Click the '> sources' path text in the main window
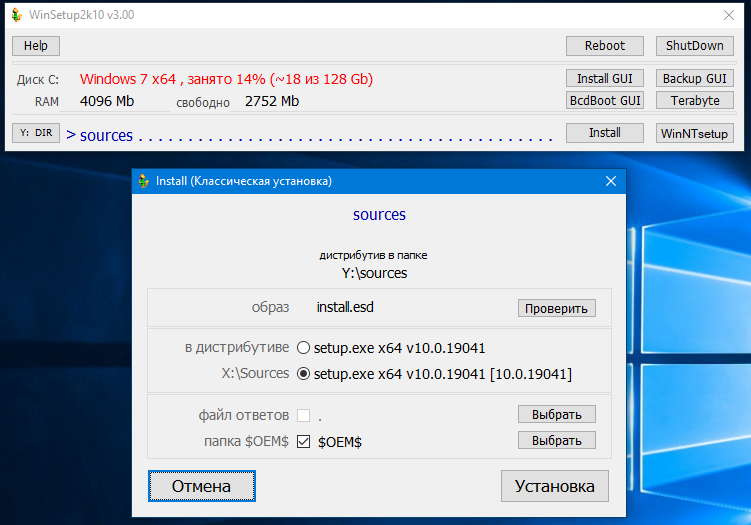This screenshot has height=525, width=751. pyautogui.click(x=99, y=136)
